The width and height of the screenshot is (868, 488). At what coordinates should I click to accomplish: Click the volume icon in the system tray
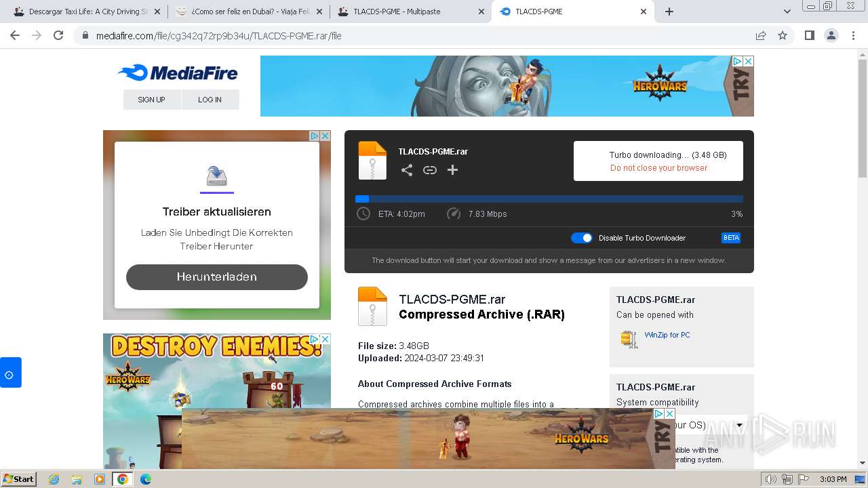click(771, 479)
